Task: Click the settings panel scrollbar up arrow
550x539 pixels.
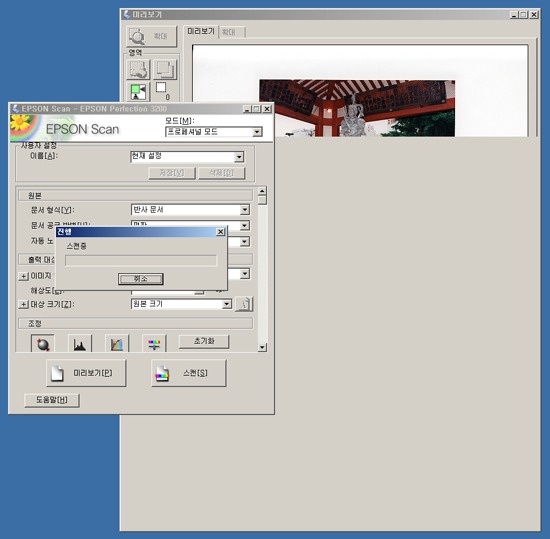Action: pyautogui.click(x=262, y=191)
